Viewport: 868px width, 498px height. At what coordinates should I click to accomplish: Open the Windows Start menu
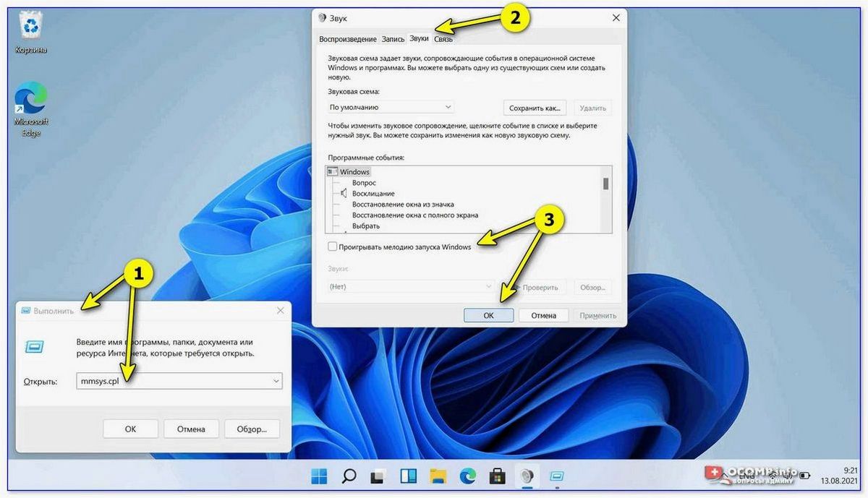click(319, 476)
